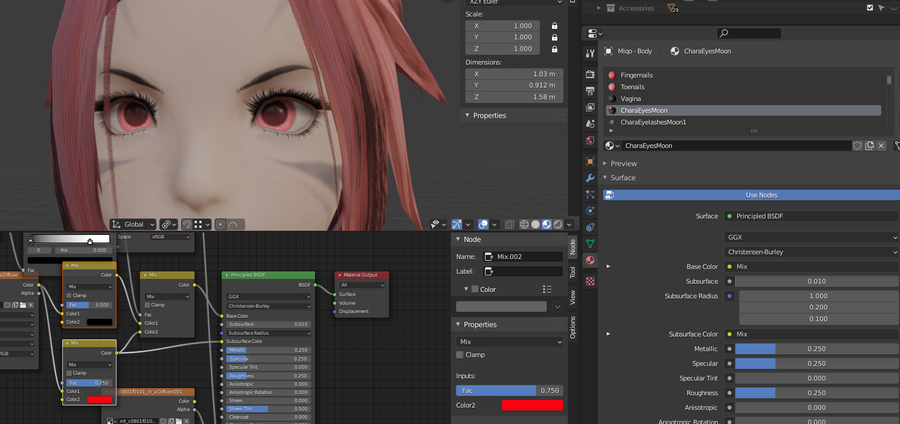Select Fingernails material slot
Image resolution: width=900 pixels, height=424 pixels.
tap(743, 75)
